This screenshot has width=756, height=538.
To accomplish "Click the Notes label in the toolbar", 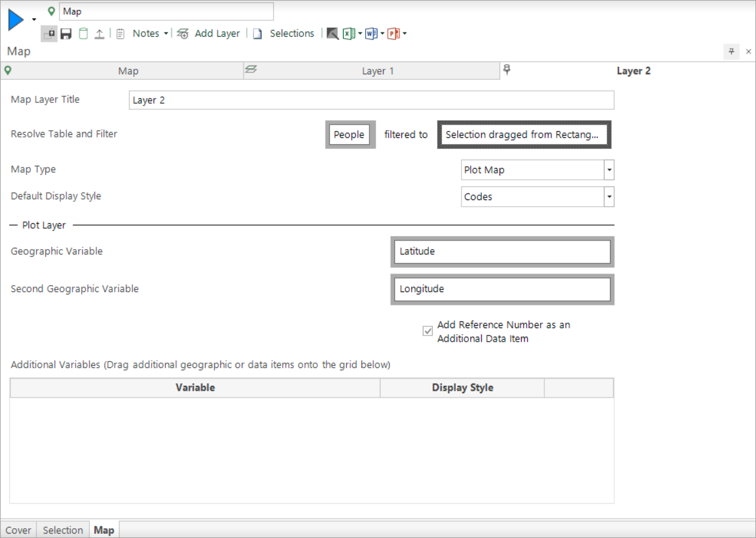I will (x=146, y=34).
